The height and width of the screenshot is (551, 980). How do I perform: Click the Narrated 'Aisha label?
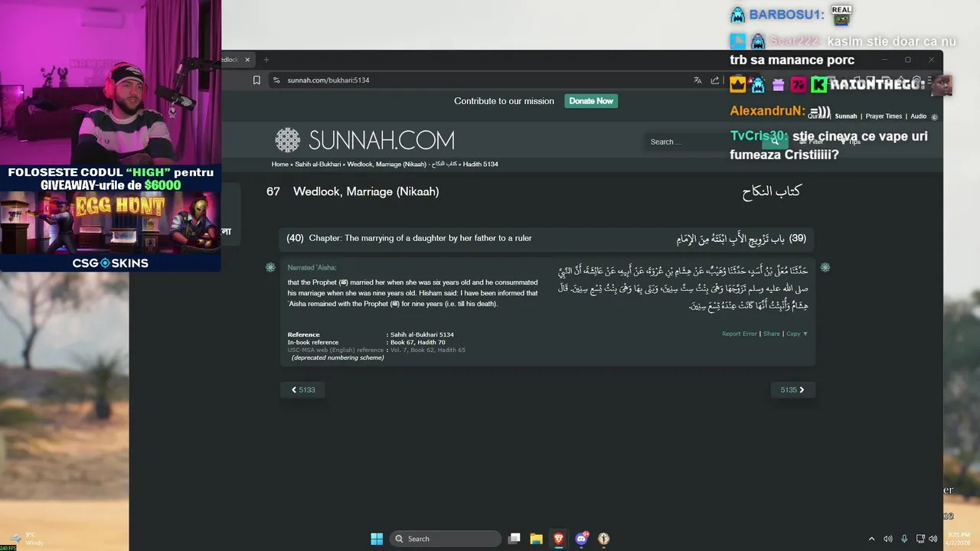tap(312, 268)
